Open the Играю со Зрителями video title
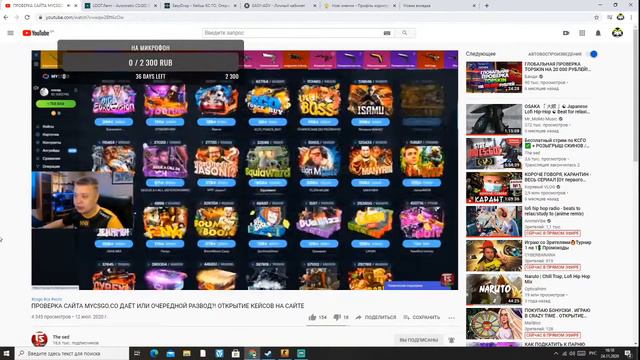 558,245
